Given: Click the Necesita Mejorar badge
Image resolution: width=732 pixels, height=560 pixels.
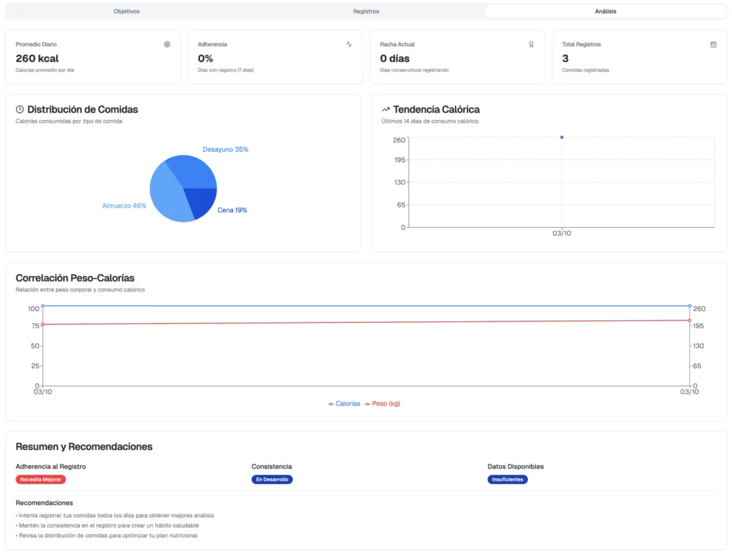Looking at the screenshot, I should 41,479.
